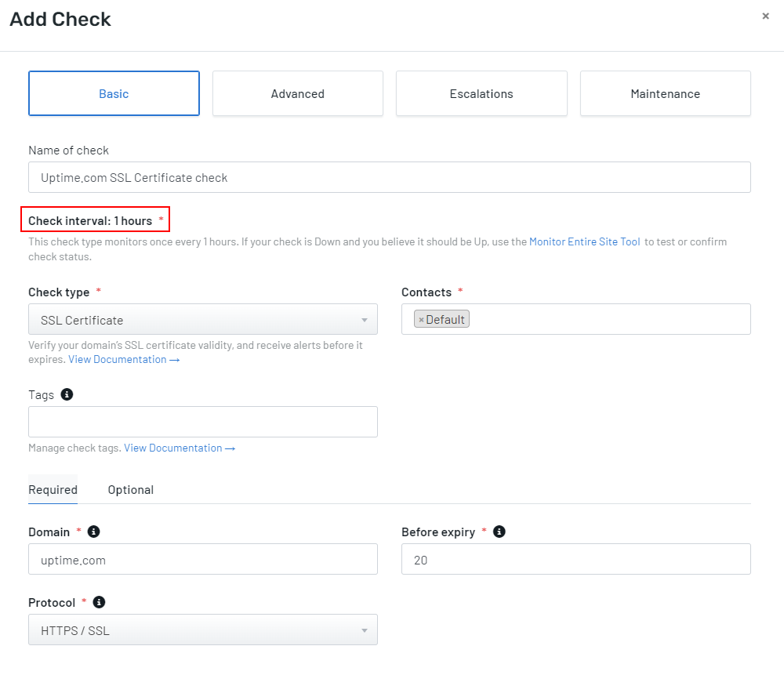The width and height of the screenshot is (784, 675).
Task: Open the Monitor Entire Site Tool link
Action: pyautogui.click(x=584, y=241)
